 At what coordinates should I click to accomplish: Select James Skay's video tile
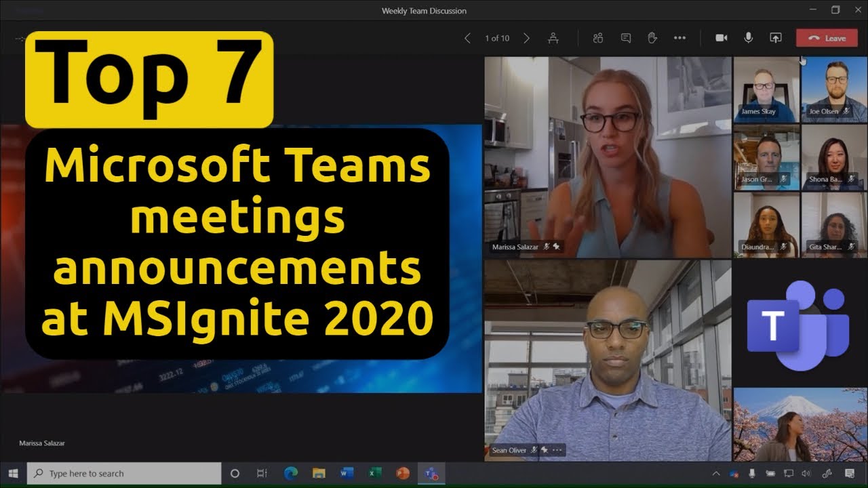click(766, 89)
